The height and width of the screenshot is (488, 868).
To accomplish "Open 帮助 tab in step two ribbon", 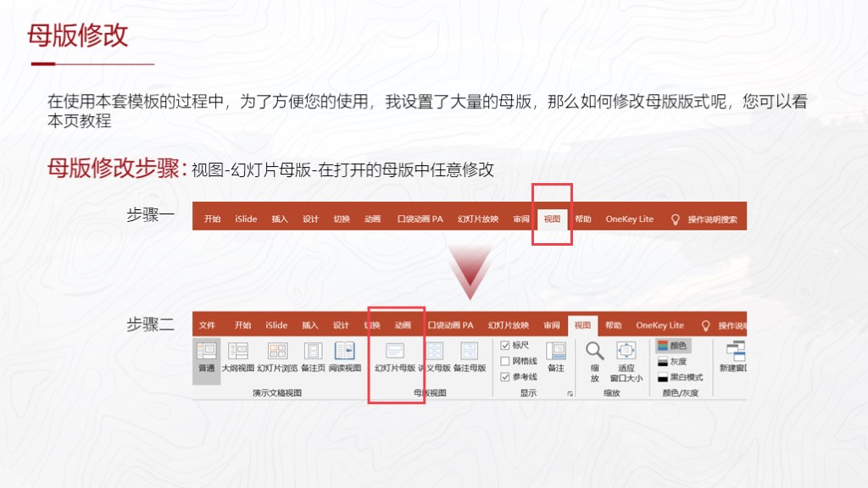I will point(614,325).
